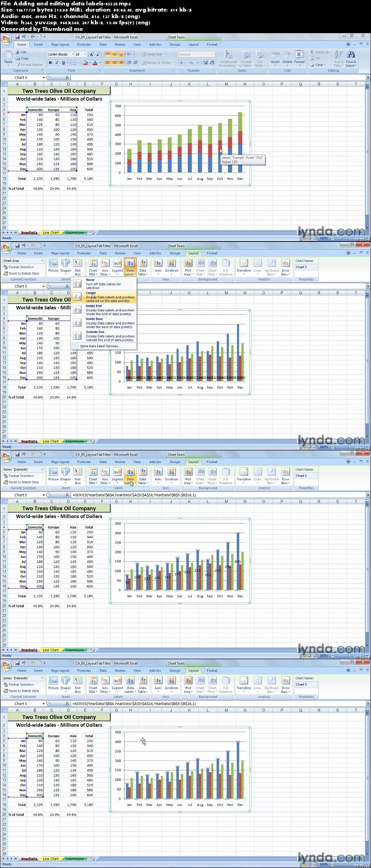Click the empty formula bar in the Home-tab frame

click(218, 78)
